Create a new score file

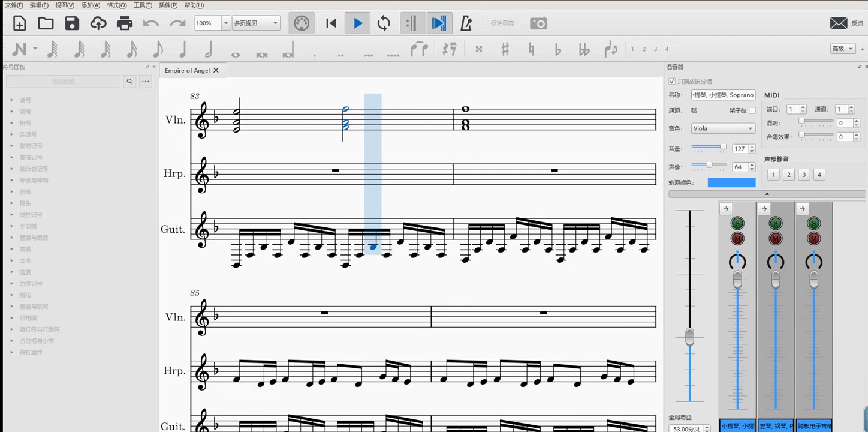click(19, 23)
